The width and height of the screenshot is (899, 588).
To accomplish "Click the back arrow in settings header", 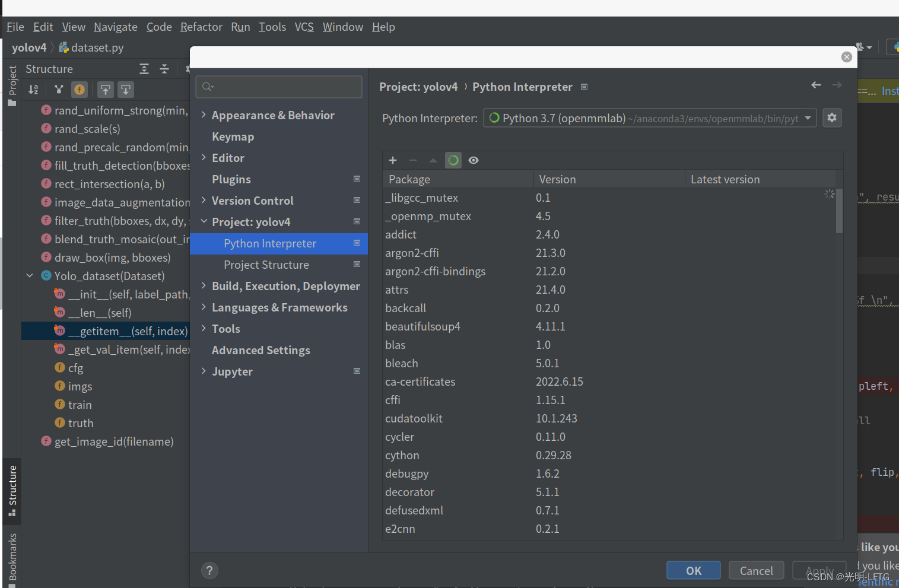I will 816,85.
